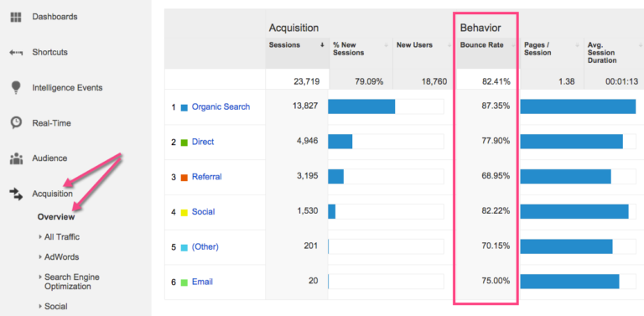
Task: Sort by Pages / Session column header
Action: click(x=552, y=53)
